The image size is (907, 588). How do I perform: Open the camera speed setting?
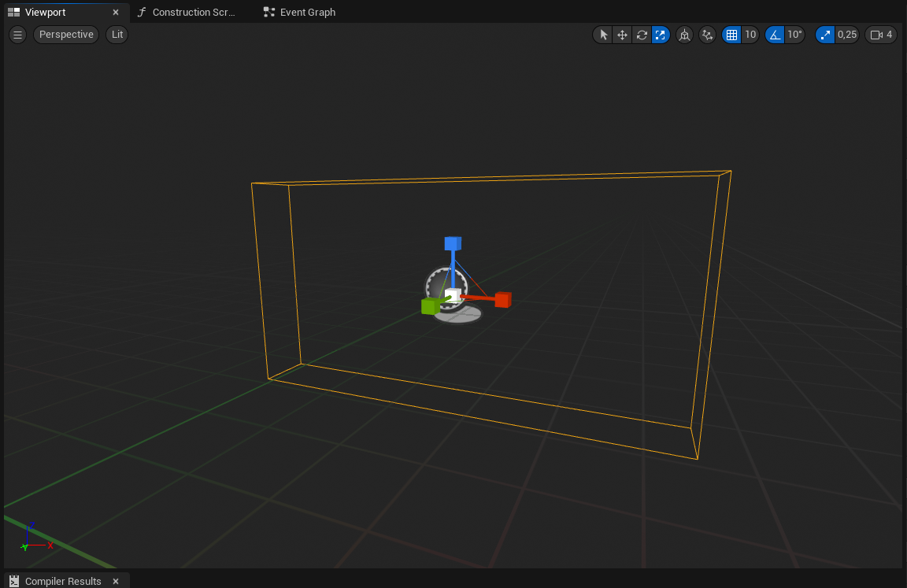880,35
